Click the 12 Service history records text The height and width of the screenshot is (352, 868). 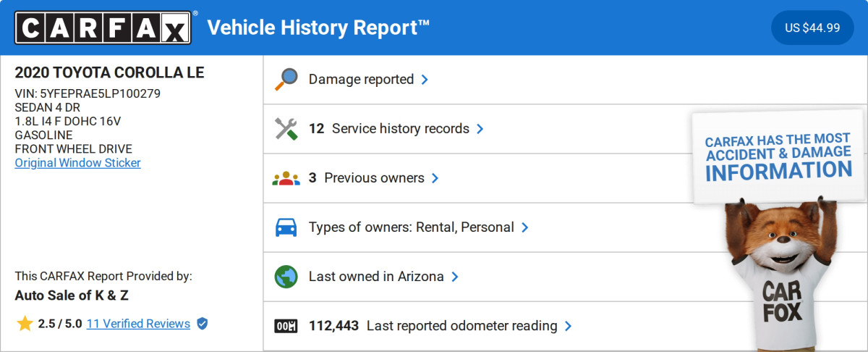pos(389,129)
